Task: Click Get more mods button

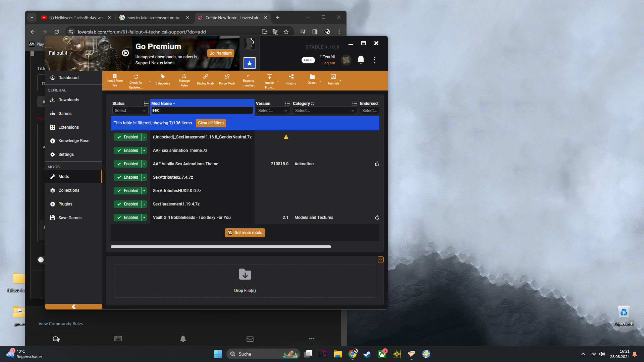Action: pos(245,233)
